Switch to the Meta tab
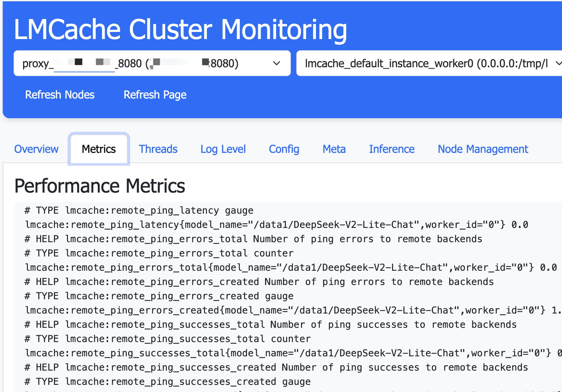This screenshot has width=562, height=392. (334, 149)
